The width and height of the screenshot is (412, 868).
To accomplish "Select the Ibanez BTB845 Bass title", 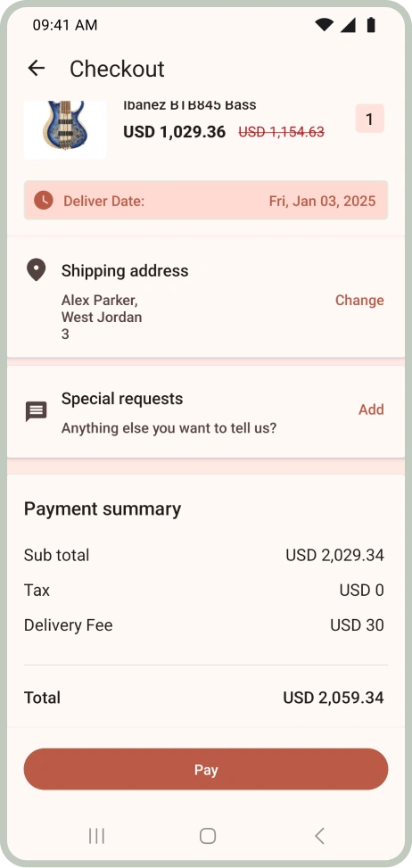I will click(190, 104).
